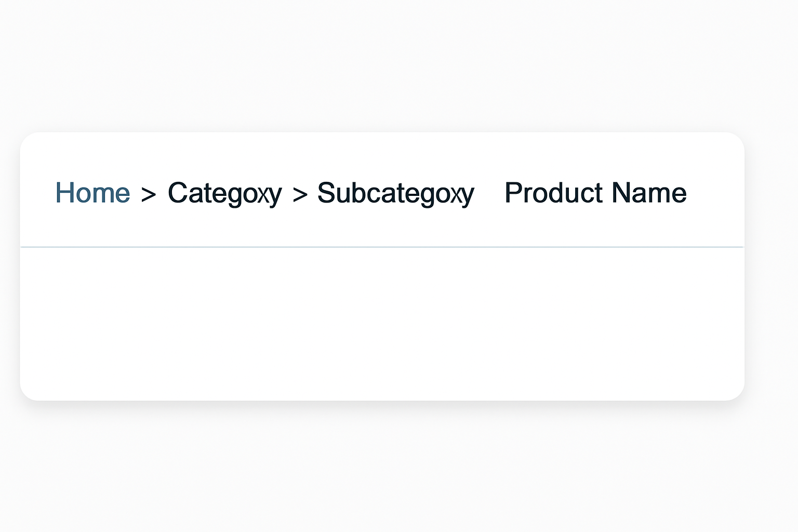This screenshot has height=532, width=798.
Task: Click blank card space left of Home
Action: pos(37,193)
